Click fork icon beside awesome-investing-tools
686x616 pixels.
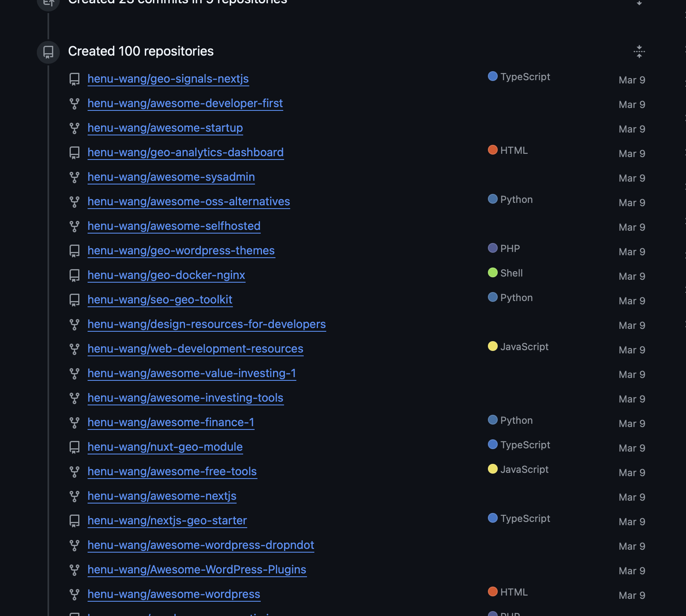tap(74, 398)
